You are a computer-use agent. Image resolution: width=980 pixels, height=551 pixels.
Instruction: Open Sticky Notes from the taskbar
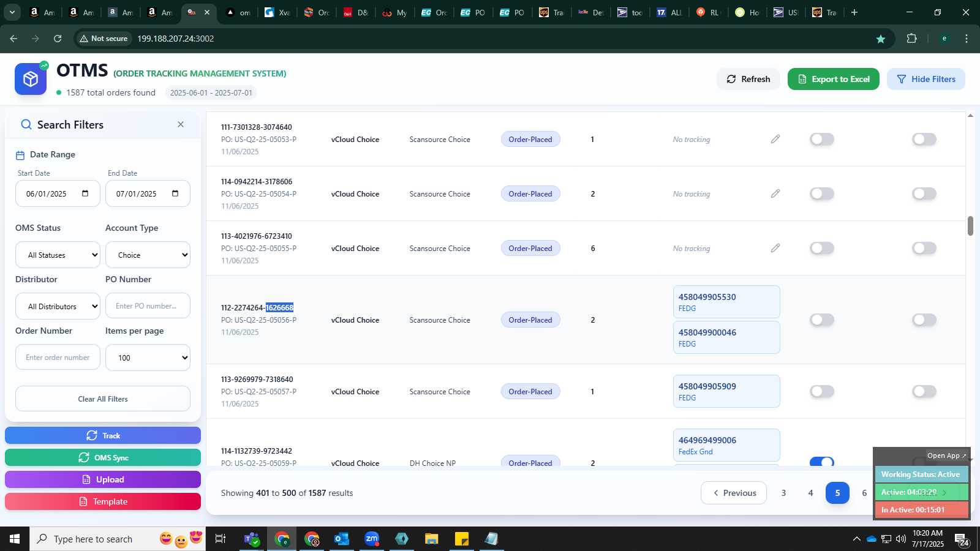point(462,539)
